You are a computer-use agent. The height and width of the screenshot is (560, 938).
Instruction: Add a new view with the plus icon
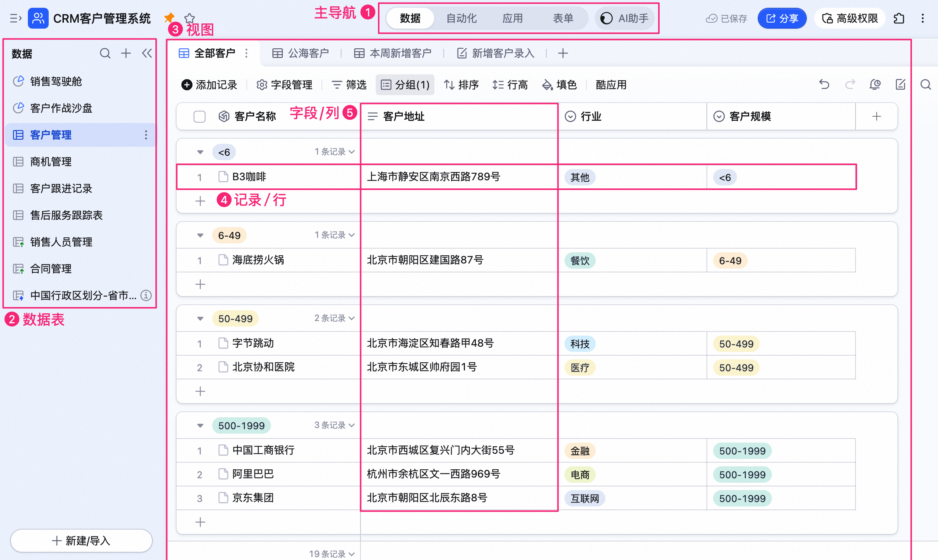563,53
